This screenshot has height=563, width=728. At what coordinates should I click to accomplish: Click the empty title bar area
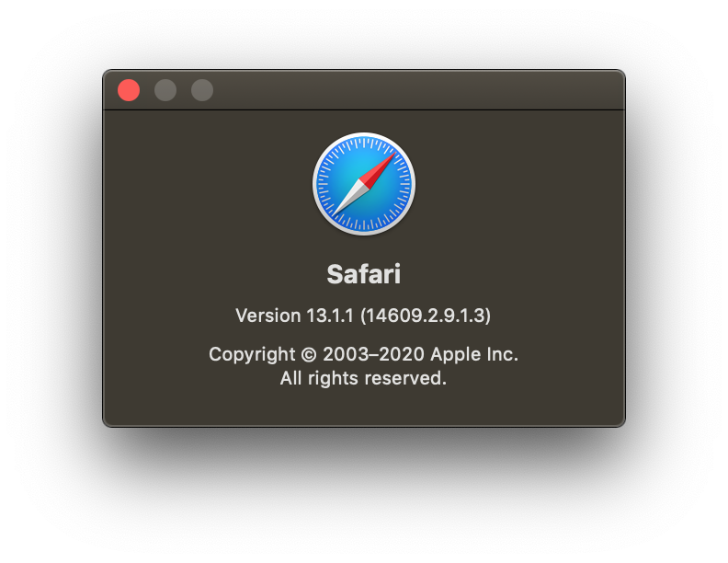418,90
